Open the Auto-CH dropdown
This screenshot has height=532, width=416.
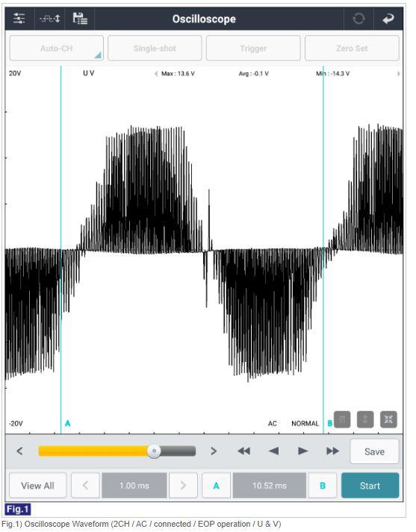[x=56, y=48]
